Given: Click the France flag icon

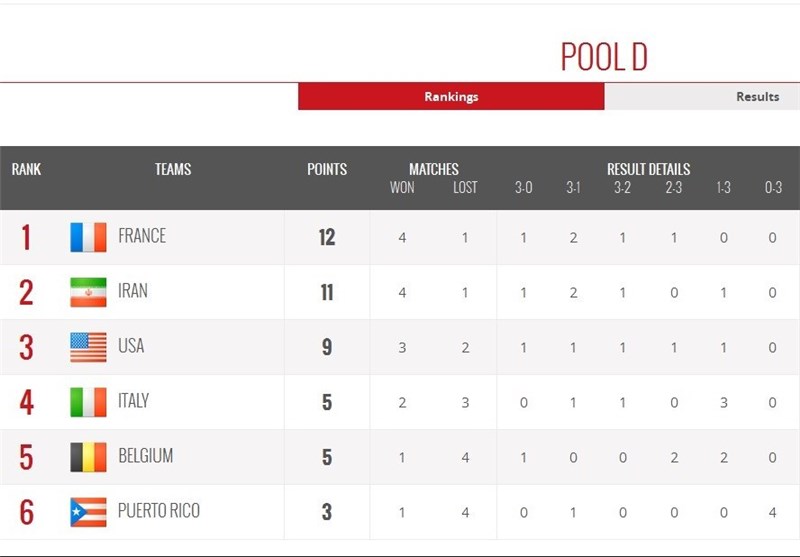Looking at the screenshot, I should 88,237.
